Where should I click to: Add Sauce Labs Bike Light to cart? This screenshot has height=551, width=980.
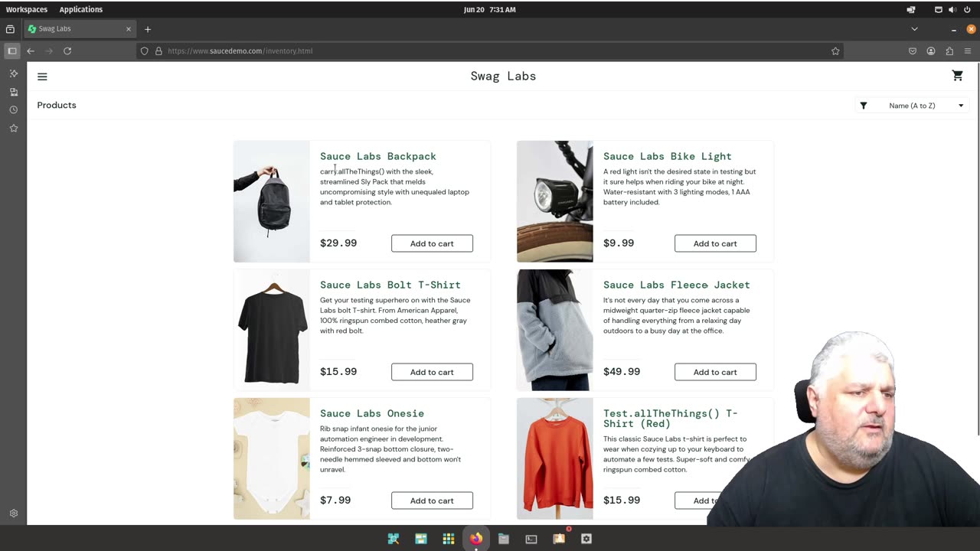tap(715, 243)
